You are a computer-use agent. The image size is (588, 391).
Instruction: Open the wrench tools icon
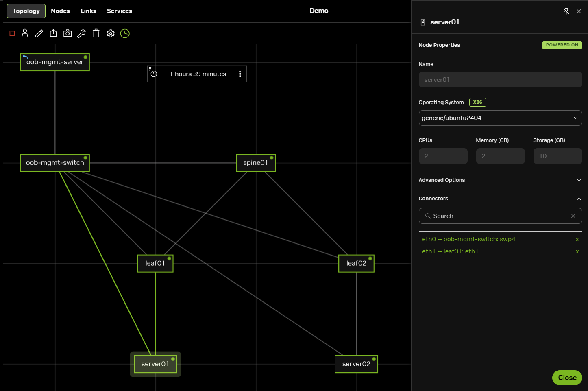tap(82, 33)
